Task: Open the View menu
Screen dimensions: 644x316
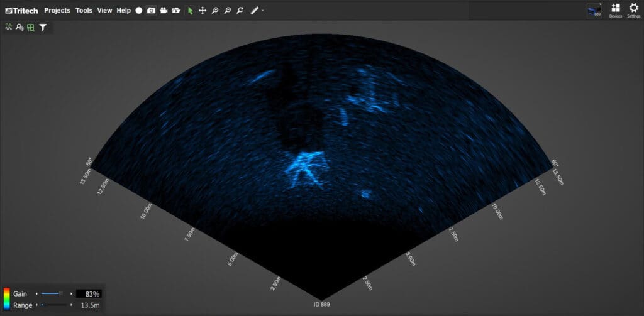Action: point(104,11)
